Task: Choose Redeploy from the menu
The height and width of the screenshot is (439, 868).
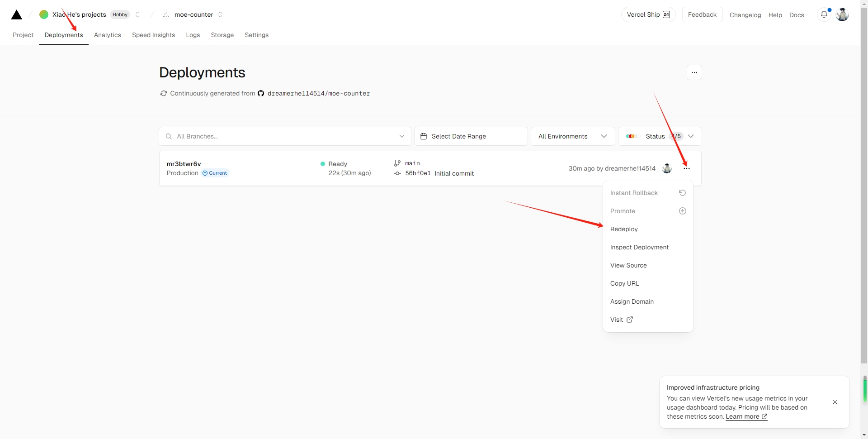Action: 648,229
